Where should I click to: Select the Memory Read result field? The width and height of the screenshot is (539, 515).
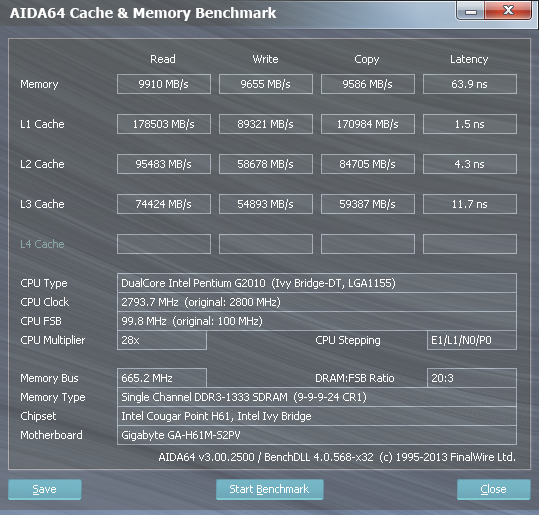click(164, 84)
